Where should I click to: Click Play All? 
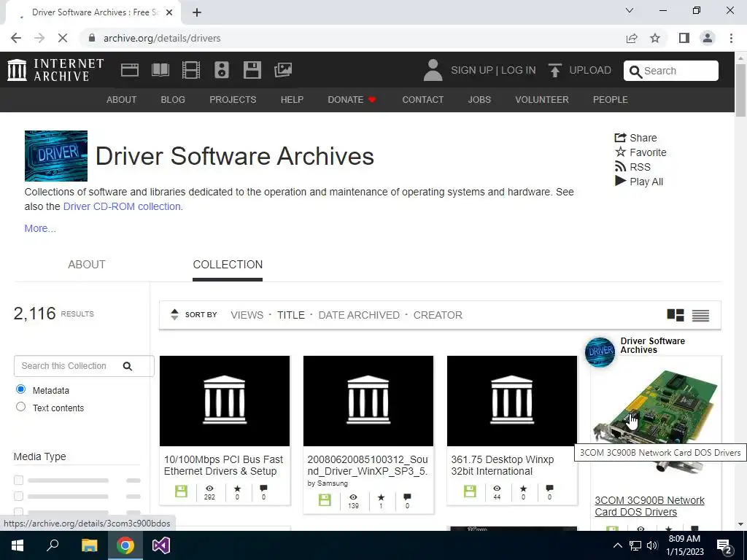(639, 182)
